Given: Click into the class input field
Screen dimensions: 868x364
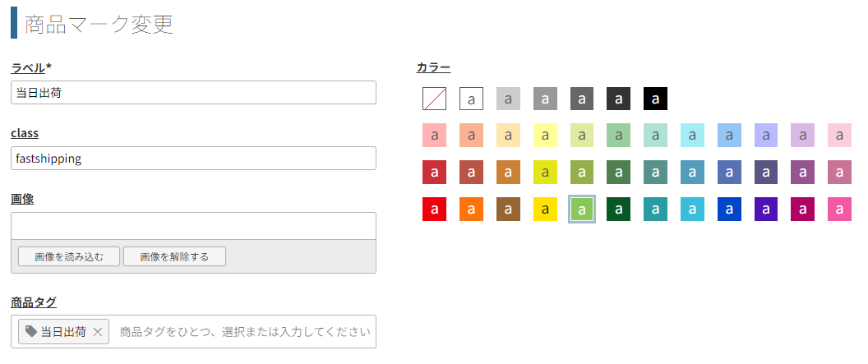Looking at the screenshot, I should click(193, 159).
